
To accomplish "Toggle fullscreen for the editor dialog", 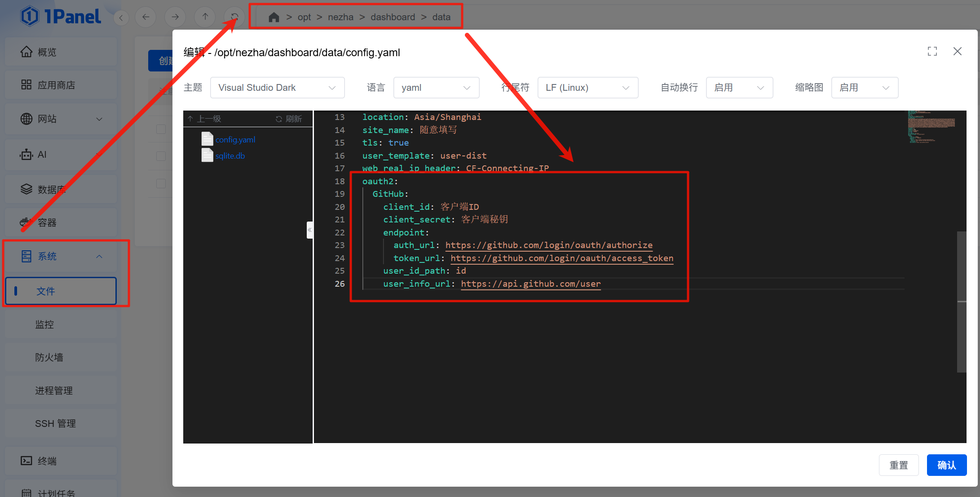I will (932, 51).
